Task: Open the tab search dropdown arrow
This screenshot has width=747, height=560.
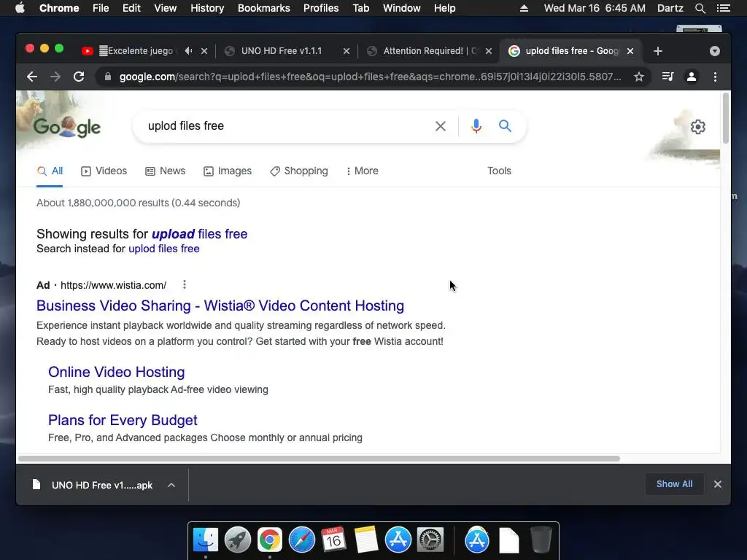Action: pyautogui.click(x=715, y=51)
